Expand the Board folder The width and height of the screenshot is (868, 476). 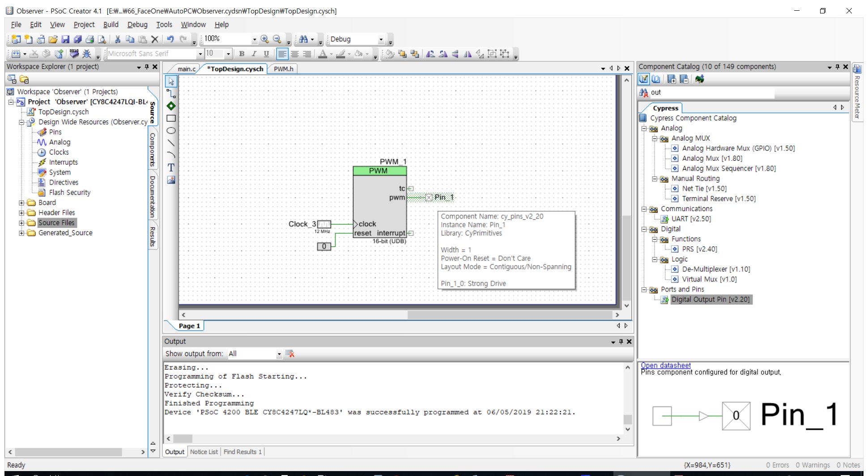pyautogui.click(x=21, y=203)
